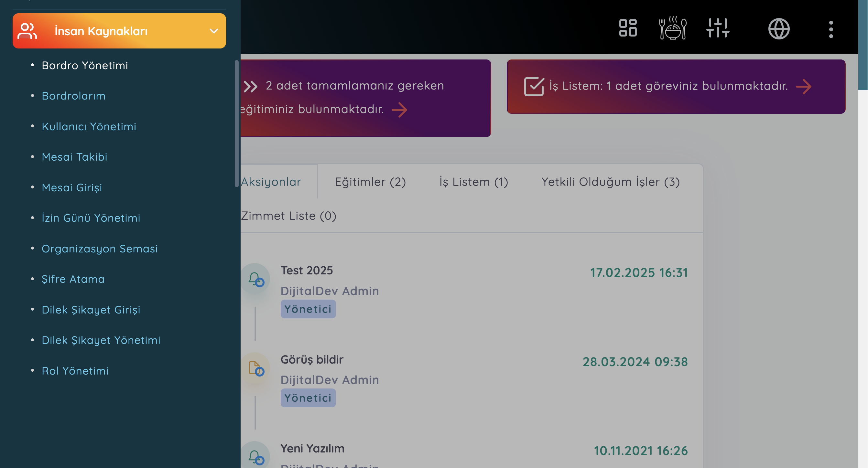Viewport: 868px width, 468px height.
Task: Click the globe language icon
Action: pyautogui.click(x=779, y=29)
